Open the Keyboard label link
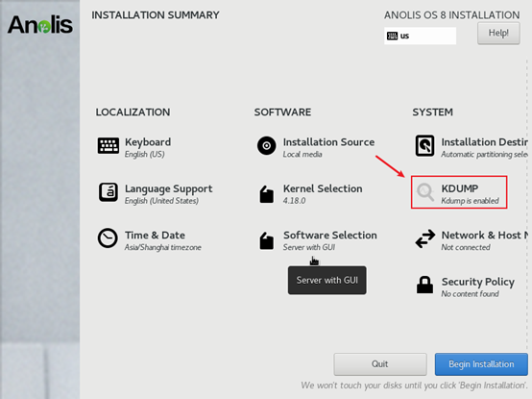The height and width of the screenshot is (399, 532). point(148,142)
